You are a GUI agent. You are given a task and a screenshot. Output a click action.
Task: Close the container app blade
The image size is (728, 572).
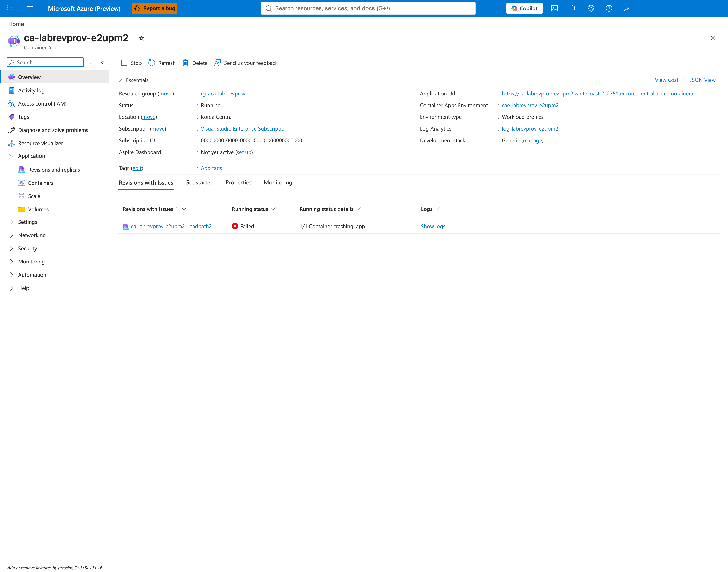tap(713, 38)
